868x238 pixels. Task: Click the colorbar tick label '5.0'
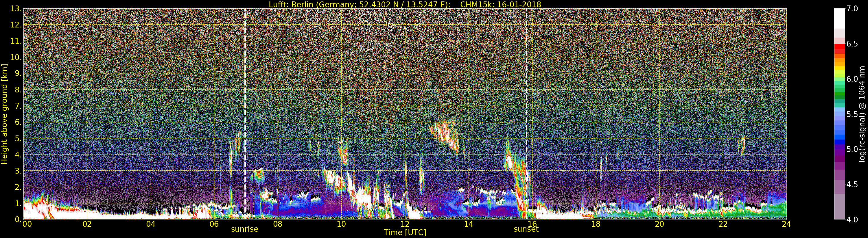tap(852, 149)
